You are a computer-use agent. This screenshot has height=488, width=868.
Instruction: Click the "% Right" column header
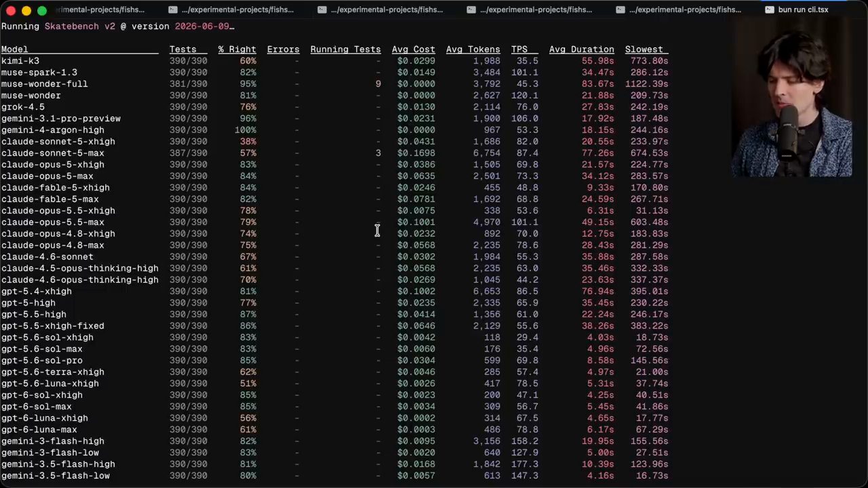click(237, 49)
